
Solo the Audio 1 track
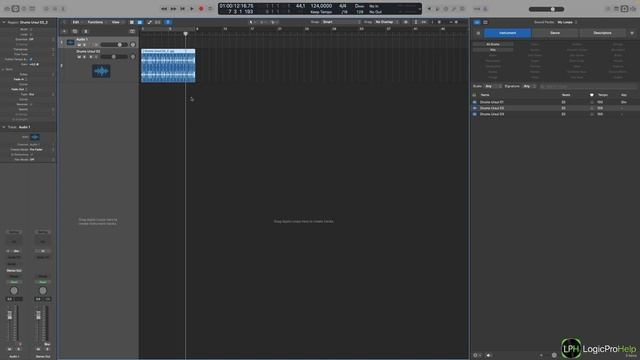pos(84,45)
